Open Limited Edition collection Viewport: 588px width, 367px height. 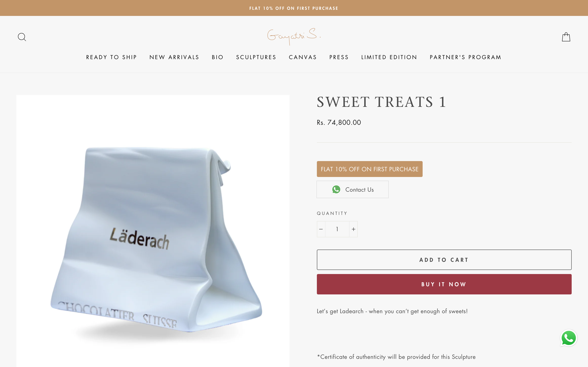click(x=389, y=57)
